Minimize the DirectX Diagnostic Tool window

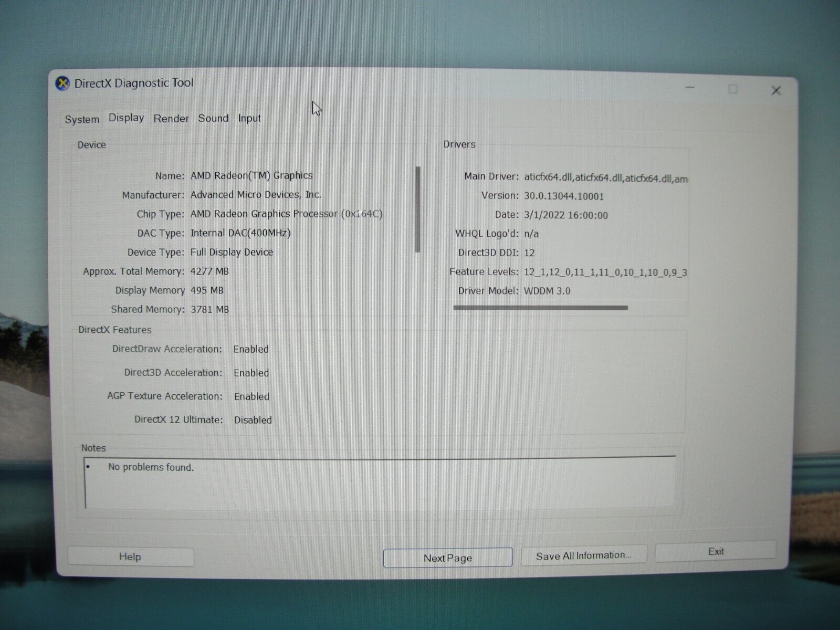pyautogui.click(x=690, y=88)
